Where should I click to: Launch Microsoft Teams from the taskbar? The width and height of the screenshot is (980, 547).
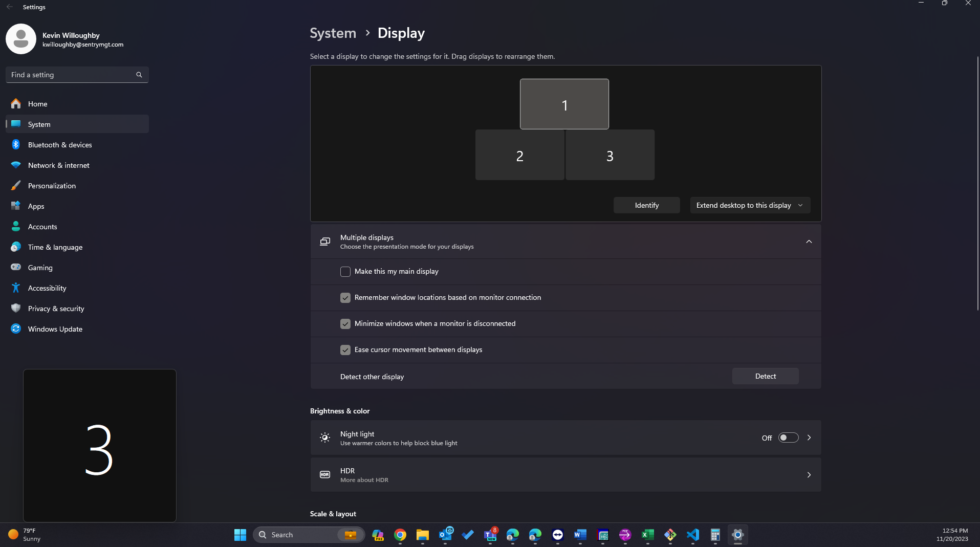490,535
